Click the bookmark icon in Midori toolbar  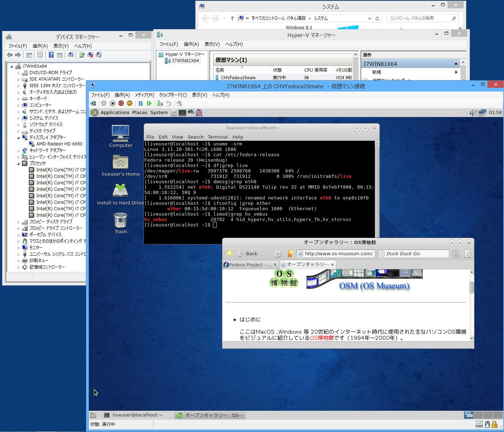pyautogui.click(x=290, y=254)
